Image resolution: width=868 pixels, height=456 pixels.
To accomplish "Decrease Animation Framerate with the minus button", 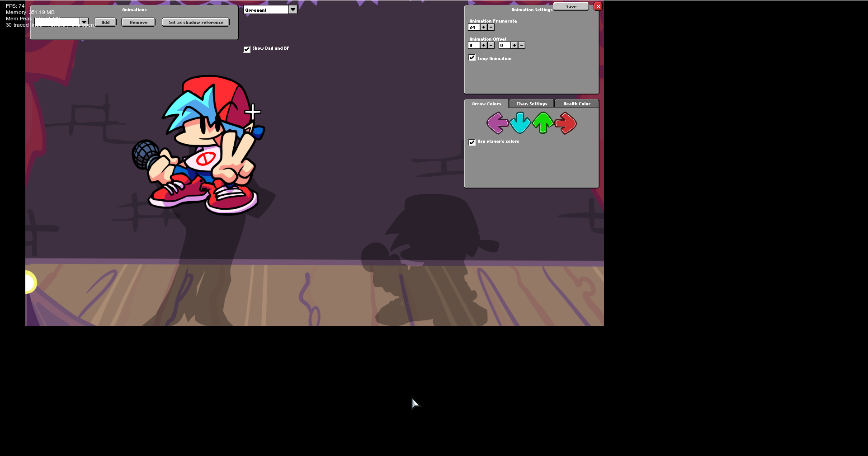I will pyautogui.click(x=491, y=27).
